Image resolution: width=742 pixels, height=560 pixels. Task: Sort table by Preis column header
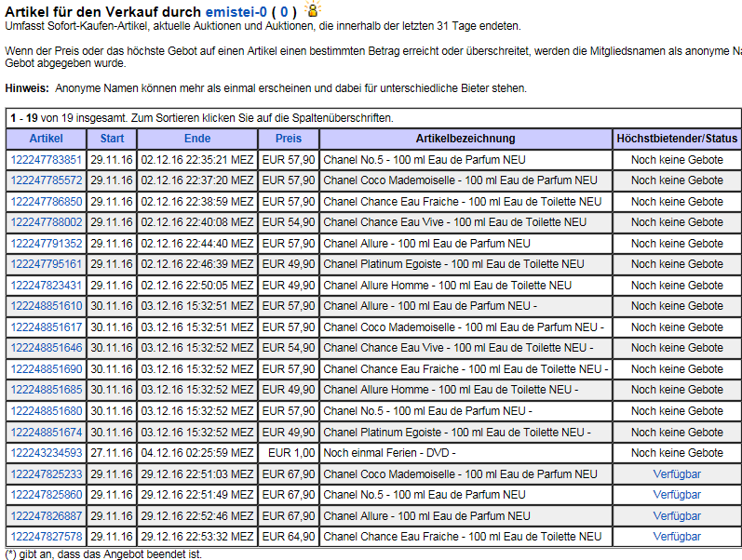click(x=289, y=139)
